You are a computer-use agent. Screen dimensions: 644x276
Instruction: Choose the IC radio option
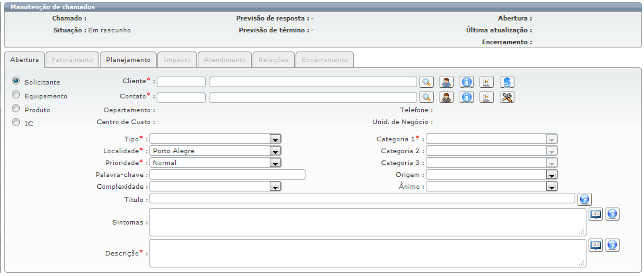coord(16,123)
